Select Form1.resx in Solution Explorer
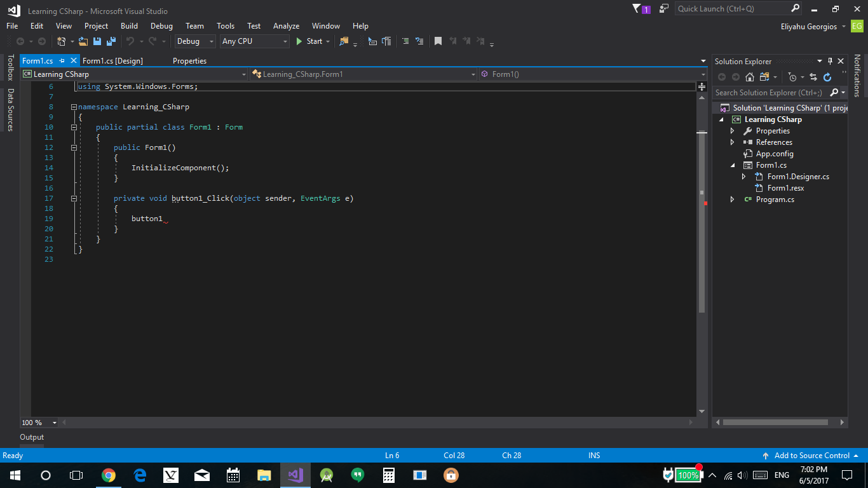868x488 pixels. (785, 188)
